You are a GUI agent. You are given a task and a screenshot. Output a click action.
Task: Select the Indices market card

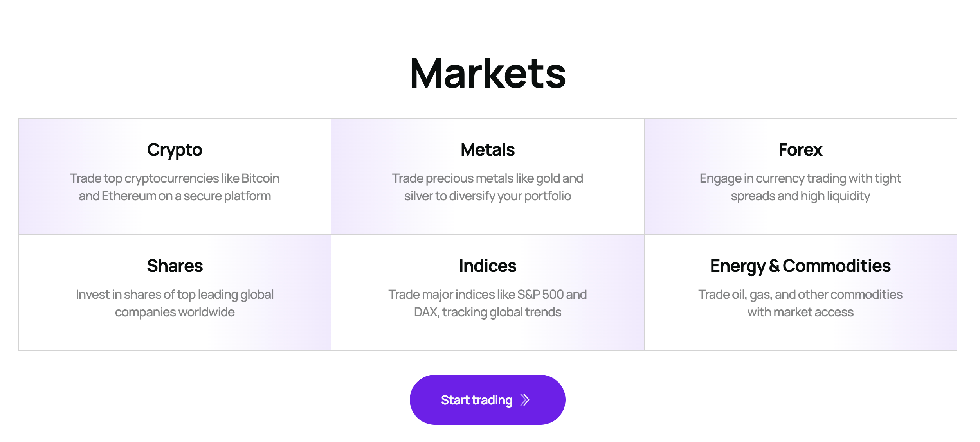point(488,293)
